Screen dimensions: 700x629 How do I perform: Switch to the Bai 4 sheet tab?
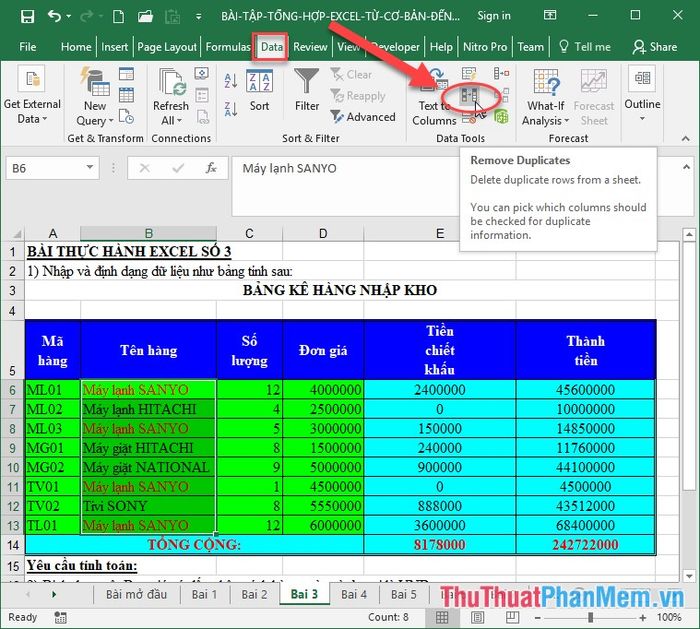[x=353, y=594]
